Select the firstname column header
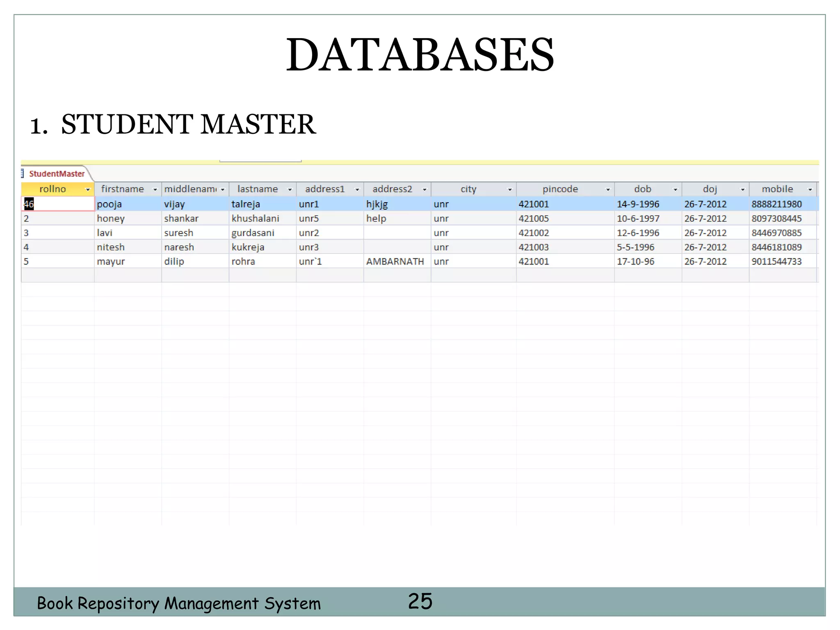Viewport: 840px width, 630px height. point(128,189)
